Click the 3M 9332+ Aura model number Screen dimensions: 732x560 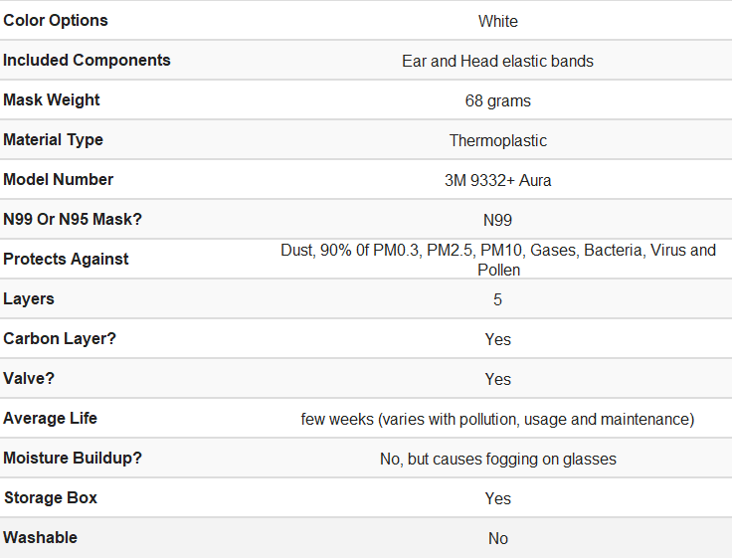(x=497, y=180)
